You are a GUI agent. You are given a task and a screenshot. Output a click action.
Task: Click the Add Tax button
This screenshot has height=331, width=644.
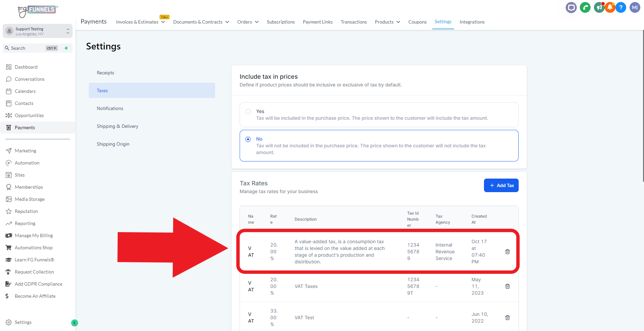tap(501, 185)
